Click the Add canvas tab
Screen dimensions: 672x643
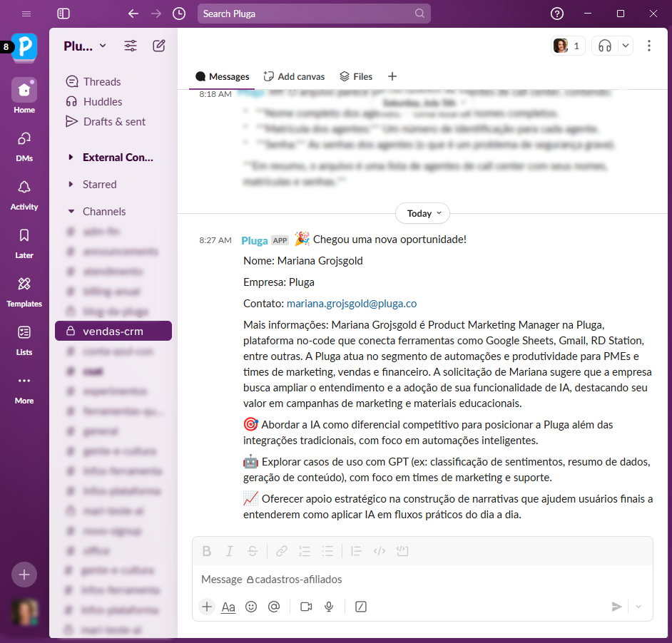click(295, 77)
